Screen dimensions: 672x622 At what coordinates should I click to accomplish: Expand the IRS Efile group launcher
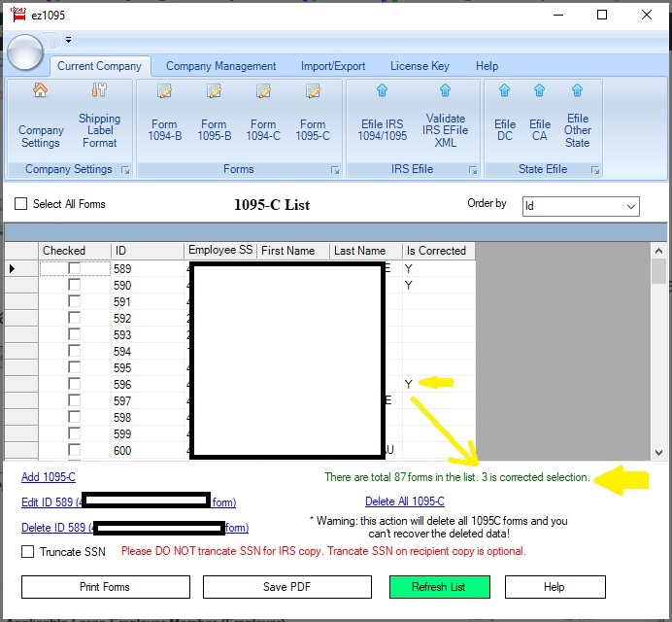click(473, 170)
